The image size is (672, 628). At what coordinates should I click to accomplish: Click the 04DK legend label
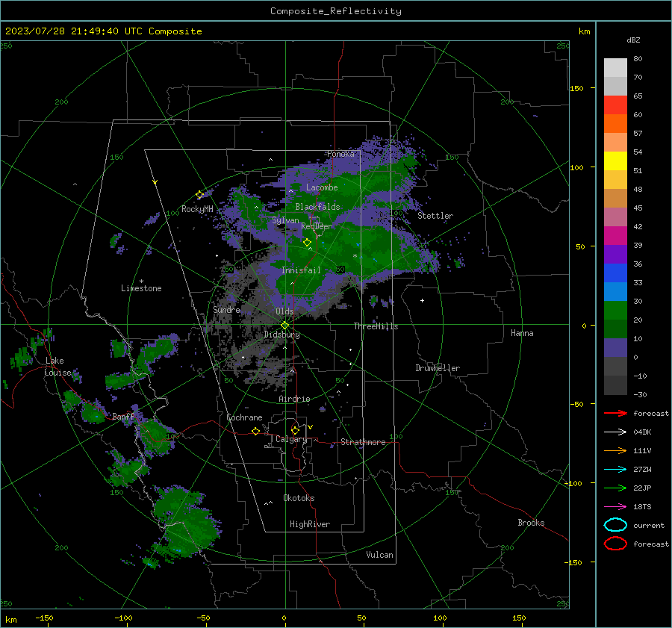point(642,432)
